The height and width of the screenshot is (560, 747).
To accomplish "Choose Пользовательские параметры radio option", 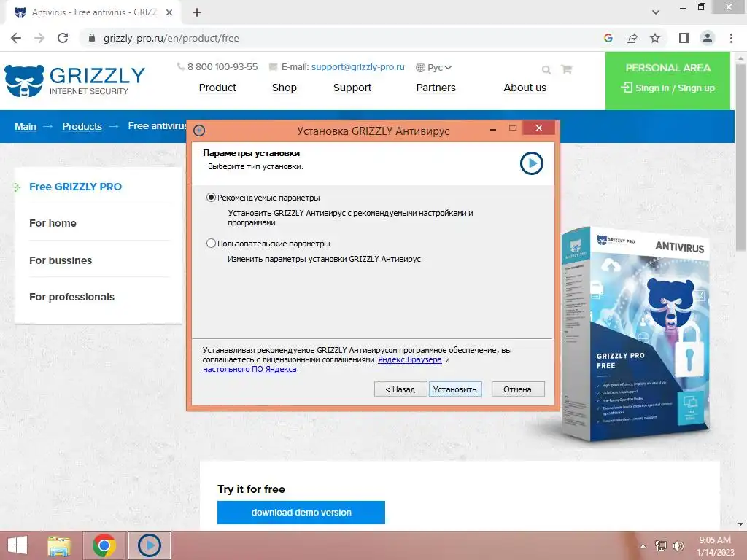I will tap(211, 244).
